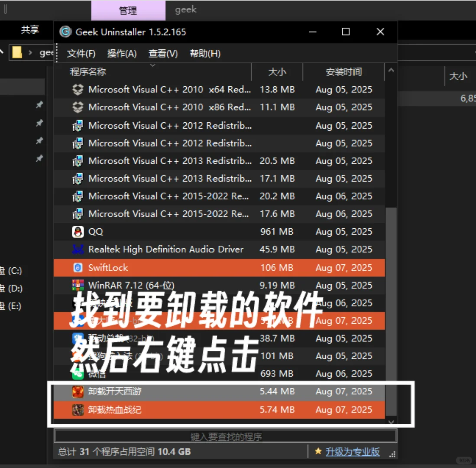Sort list by 安装时间 column header
The image size is (476, 468).
[x=343, y=72]
